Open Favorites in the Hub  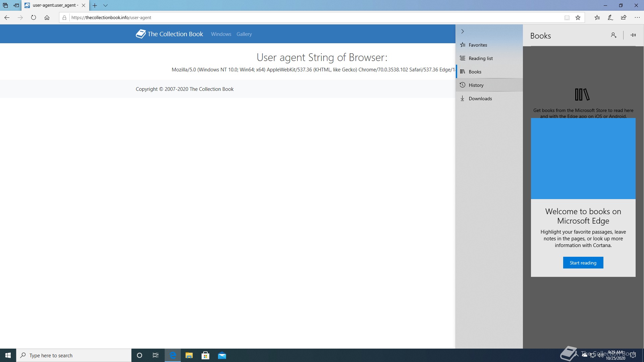point(489,45)
